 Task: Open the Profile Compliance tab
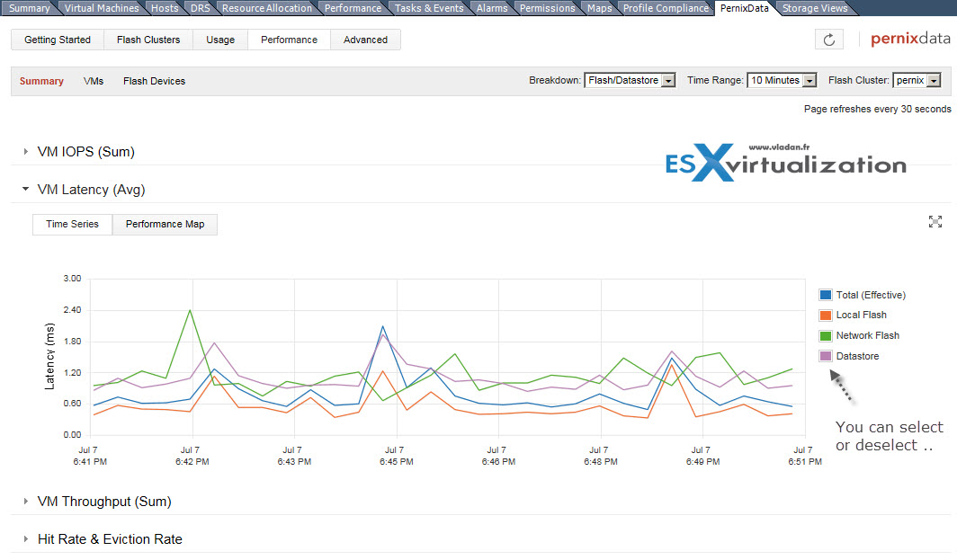pyautogui.click(x=666, y=8)
